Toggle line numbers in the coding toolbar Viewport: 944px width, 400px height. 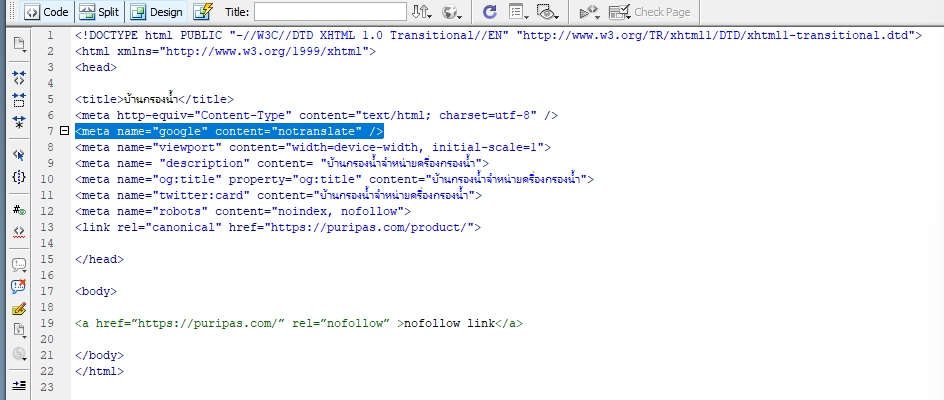coord(19,209)
